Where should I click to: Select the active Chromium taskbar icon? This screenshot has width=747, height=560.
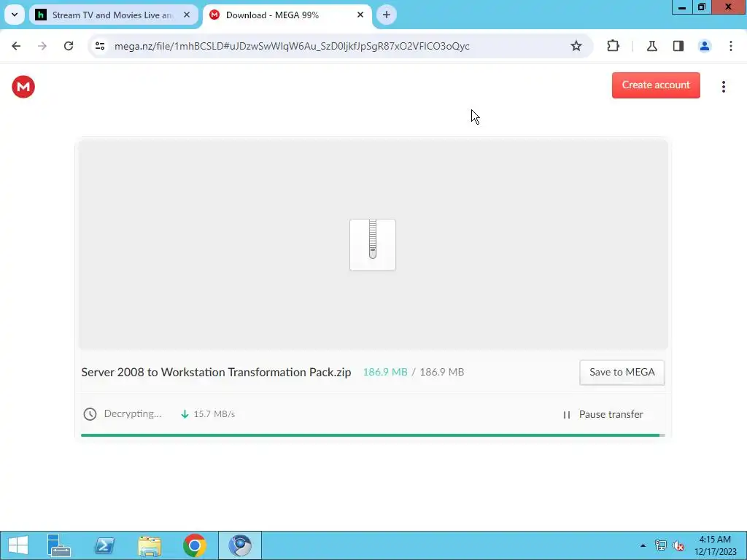point(240,545)
